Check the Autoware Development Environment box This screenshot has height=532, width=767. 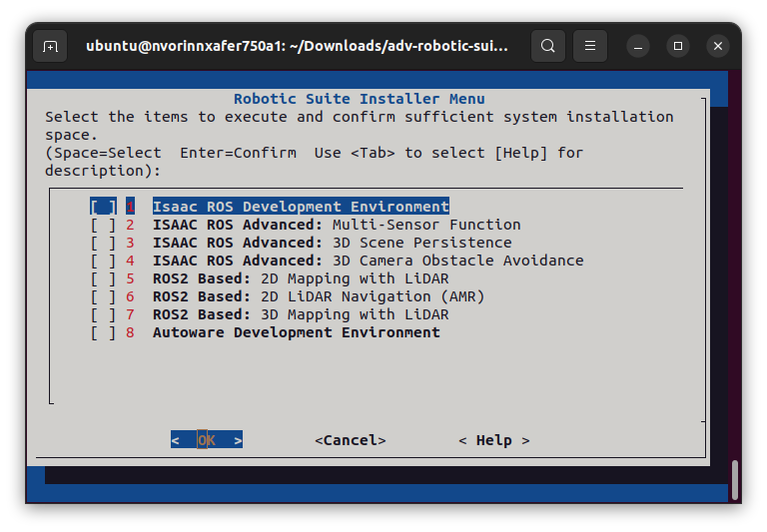(x=103, y=332)
